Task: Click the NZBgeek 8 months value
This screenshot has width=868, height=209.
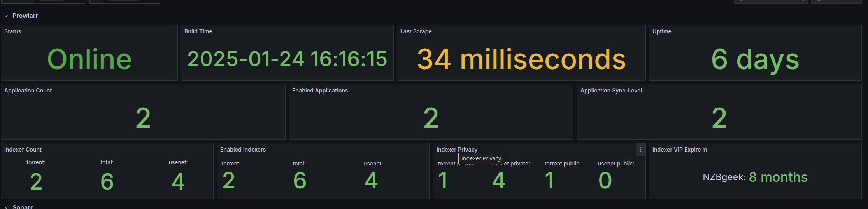Action: pos(755,177)
